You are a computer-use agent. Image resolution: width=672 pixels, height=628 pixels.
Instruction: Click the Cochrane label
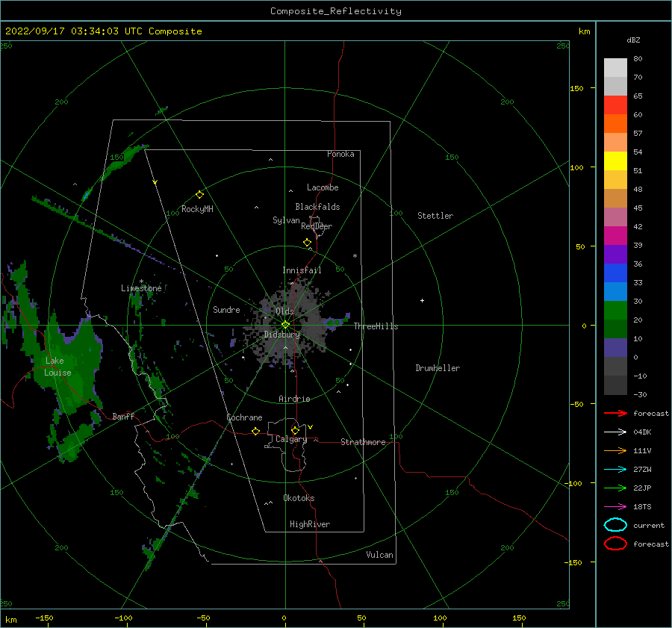244,417
